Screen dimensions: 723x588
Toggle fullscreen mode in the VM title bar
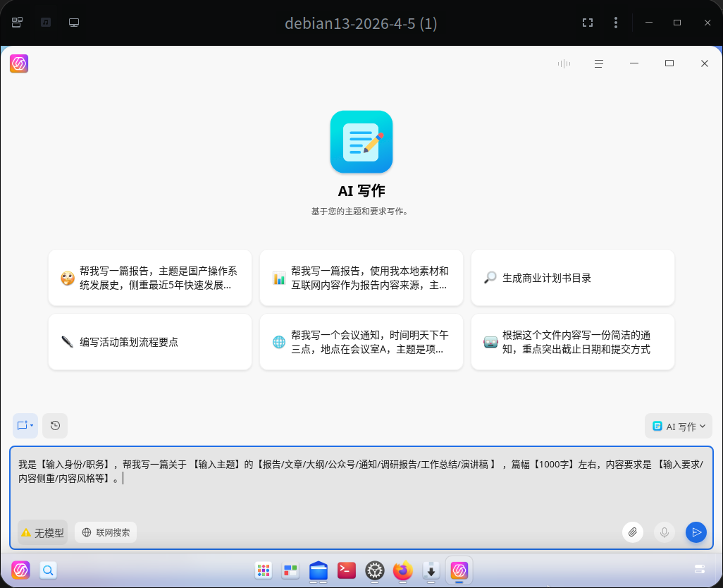pos(588,22)
